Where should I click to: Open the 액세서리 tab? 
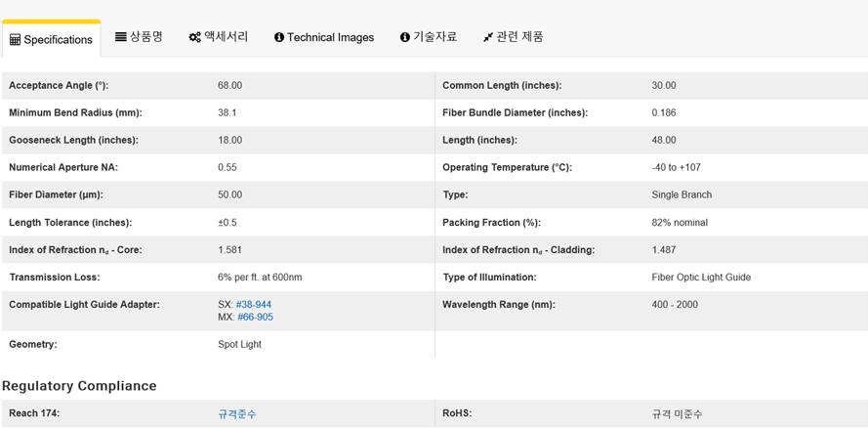226,37
